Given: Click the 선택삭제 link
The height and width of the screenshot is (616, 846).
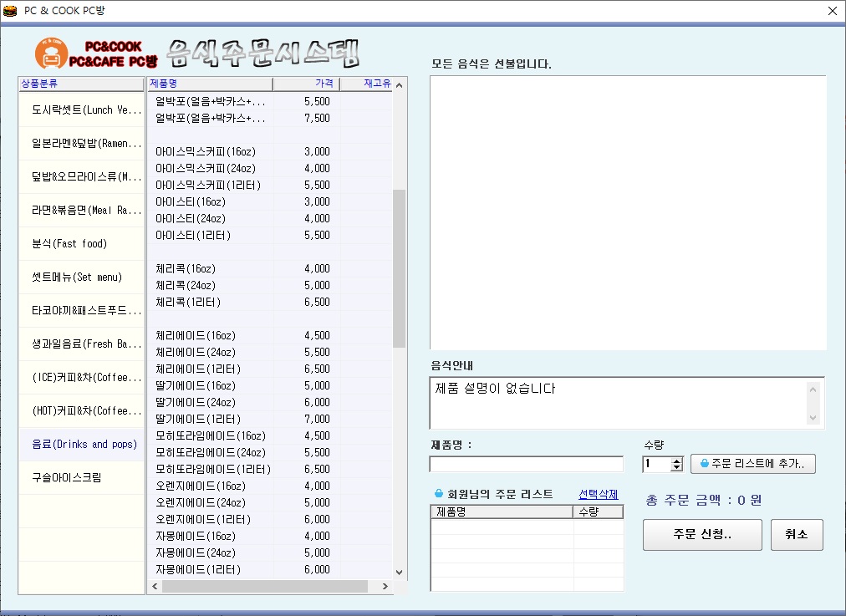Looking at the screenshot, I should [599, 494].
